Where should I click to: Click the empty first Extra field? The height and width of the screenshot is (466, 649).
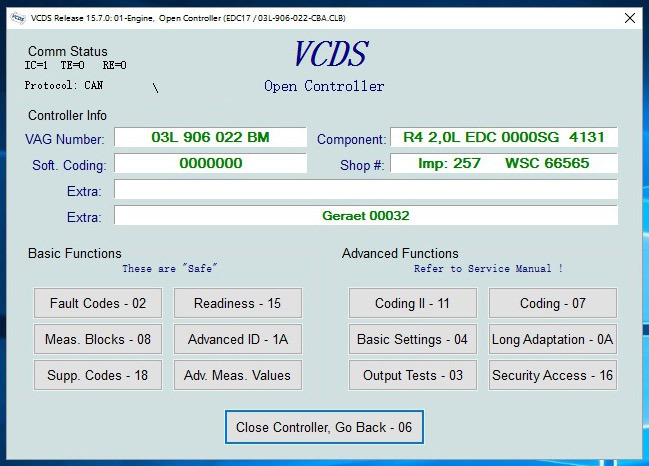366,190
